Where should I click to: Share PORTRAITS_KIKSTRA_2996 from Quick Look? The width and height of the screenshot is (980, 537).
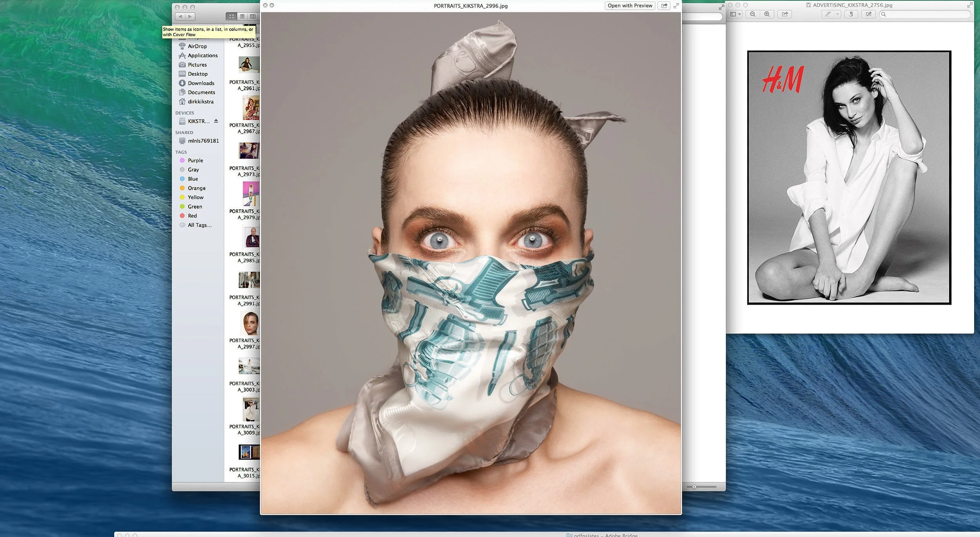tap(664, 6)
